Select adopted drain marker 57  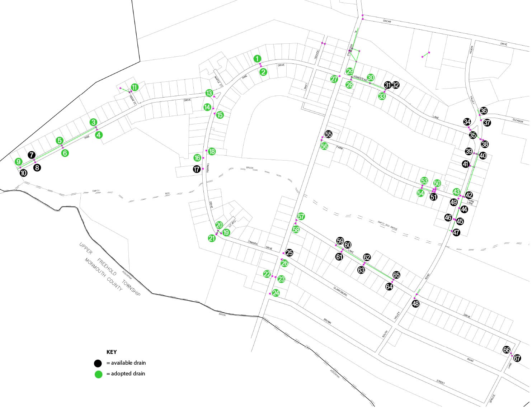pos(301,216)
